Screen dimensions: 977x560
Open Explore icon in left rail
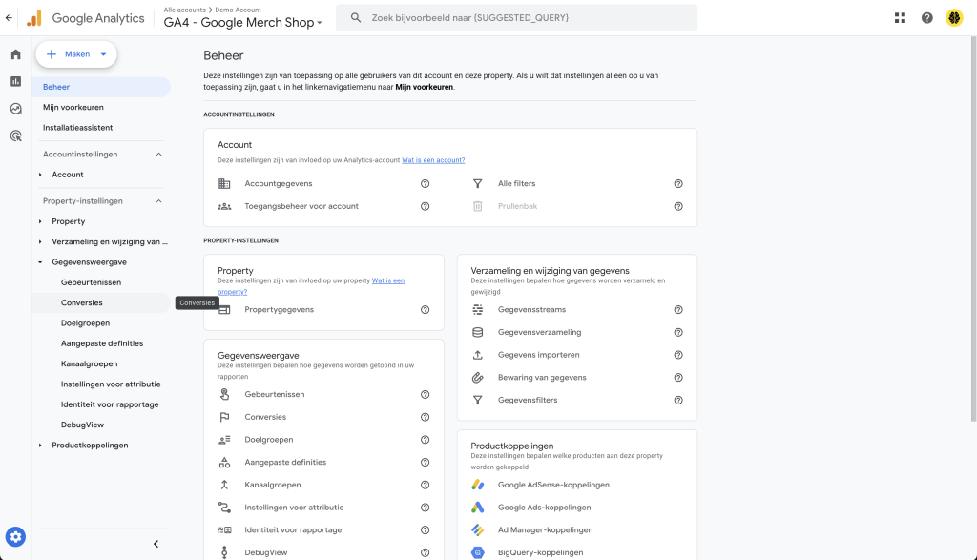click(x=15, y=109)
